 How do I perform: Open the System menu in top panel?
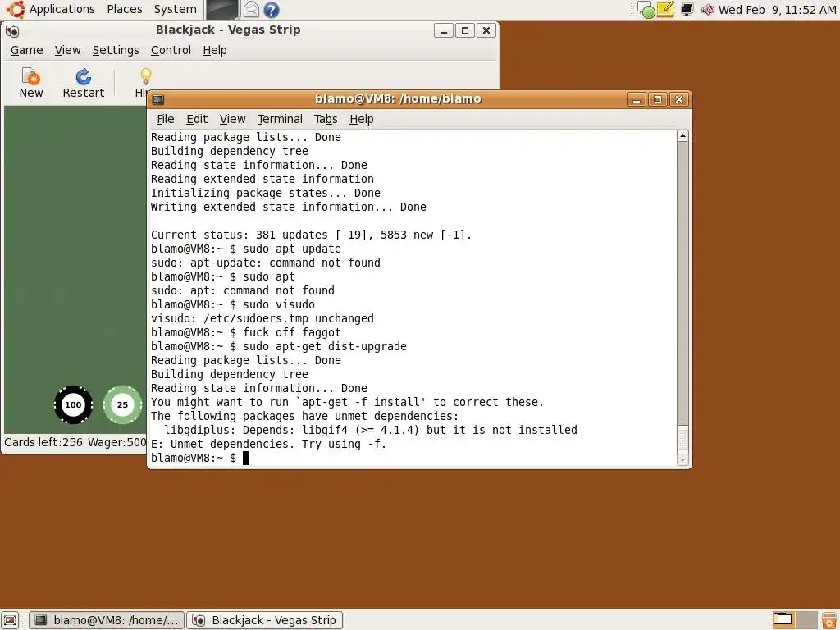pos(176,9)
